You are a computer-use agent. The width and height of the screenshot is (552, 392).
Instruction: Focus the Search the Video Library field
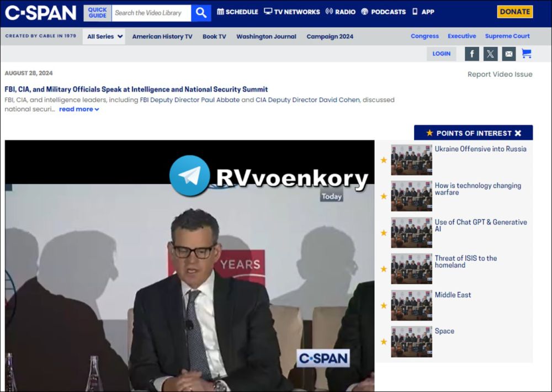pos(151,13)
